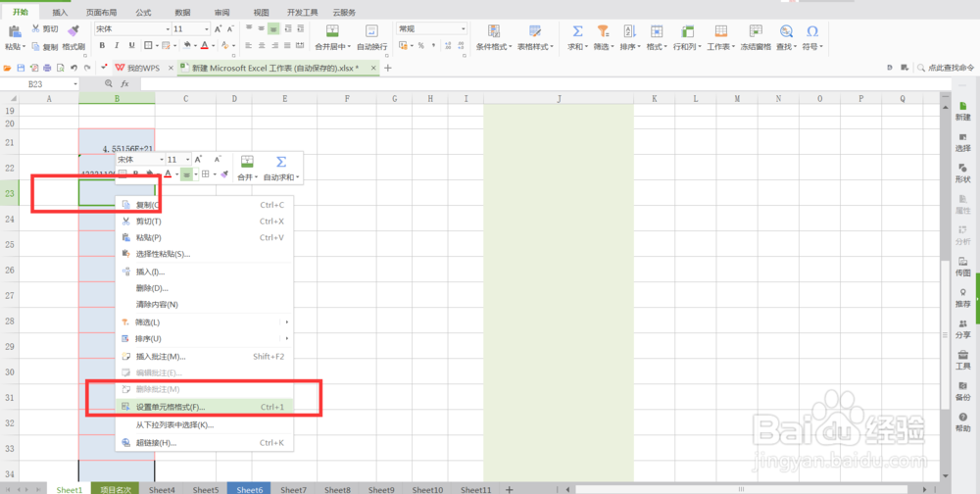Open Conditional Formatting (条件格式)
This screenshot has height=494, width=980.
494,37
